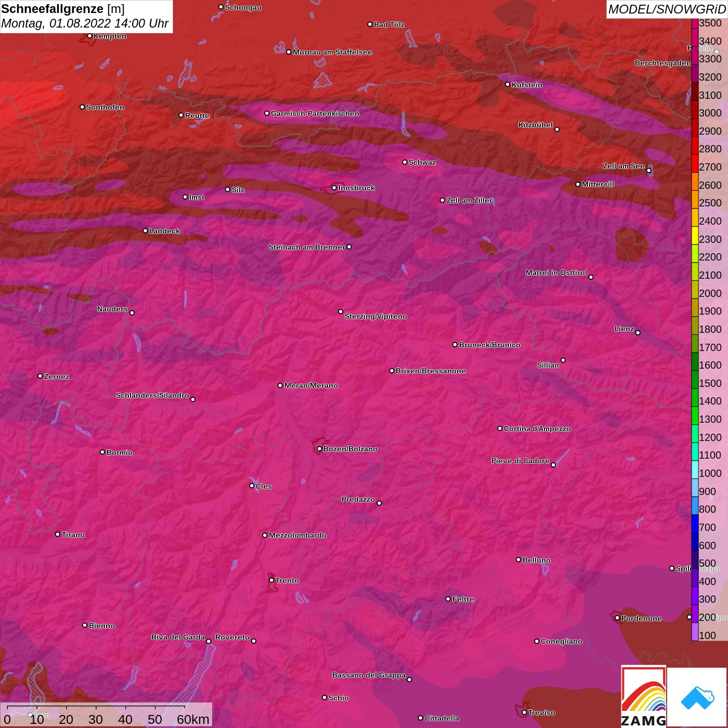Select the Bassano del Grappa label
This screenshot has width=728, height=728.
point(369,675)
